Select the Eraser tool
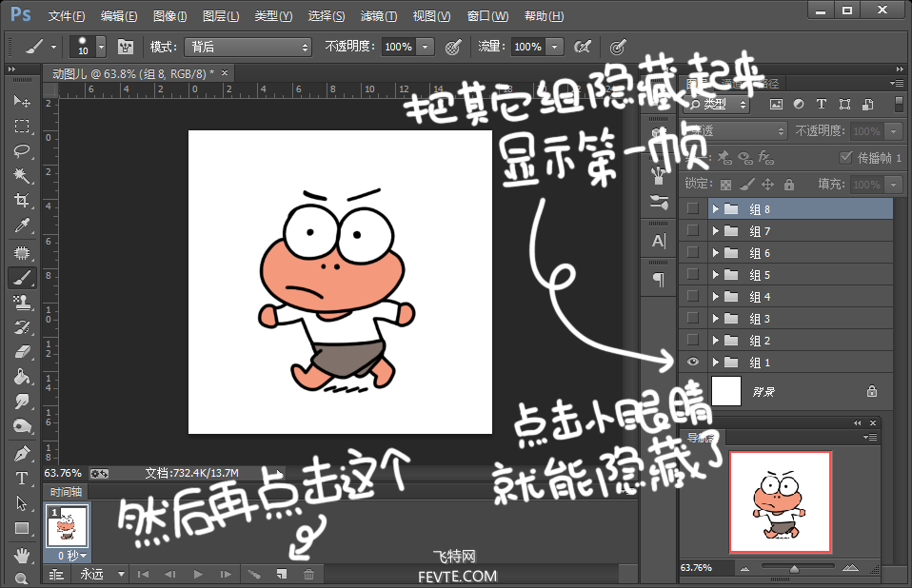 [x=22, y=352]
